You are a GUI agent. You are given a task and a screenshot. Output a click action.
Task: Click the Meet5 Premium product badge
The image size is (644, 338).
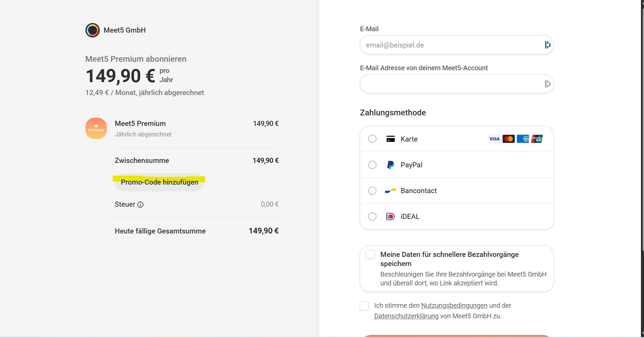pyautogui.click(x=96, y=128)
